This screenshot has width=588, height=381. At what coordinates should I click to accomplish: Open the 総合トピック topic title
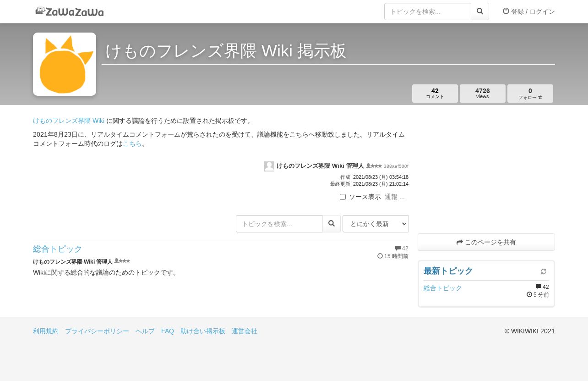[x=58, y=249]
